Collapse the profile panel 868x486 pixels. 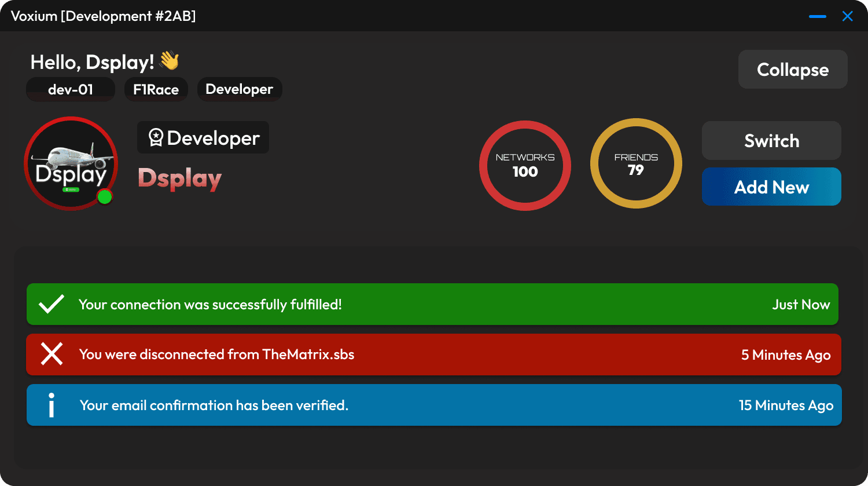tap(792, 70)
